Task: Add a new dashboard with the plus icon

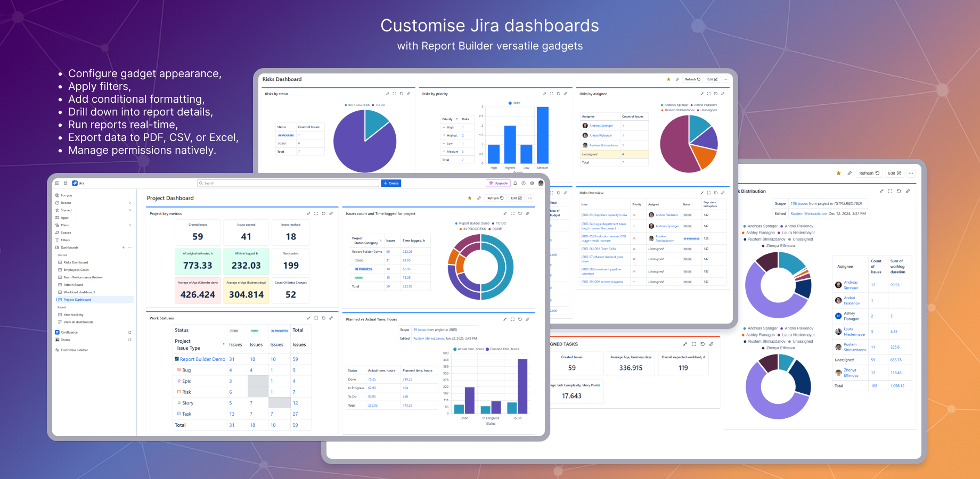Action: pyautogui.click(x=124, y=247)
